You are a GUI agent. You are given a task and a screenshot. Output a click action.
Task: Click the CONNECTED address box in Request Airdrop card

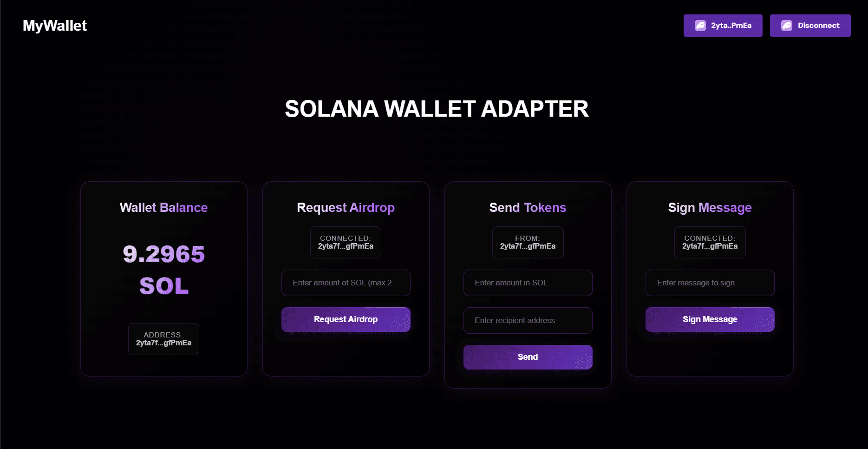tap(346, 242)
